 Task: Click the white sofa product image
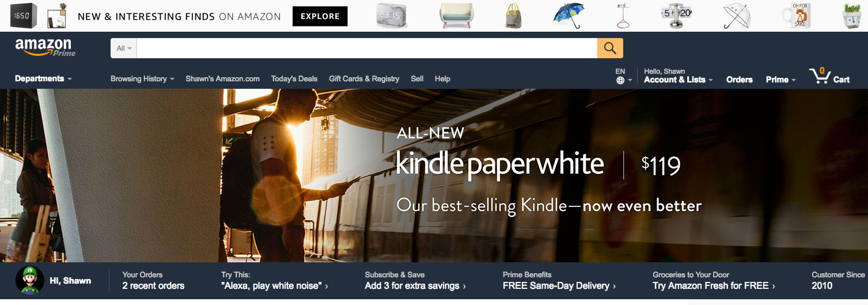457,16
